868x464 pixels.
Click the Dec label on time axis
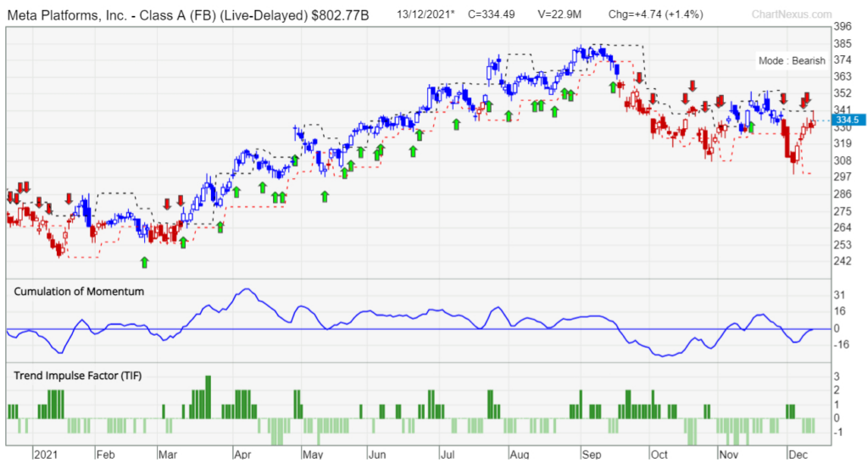coord(798,455)
